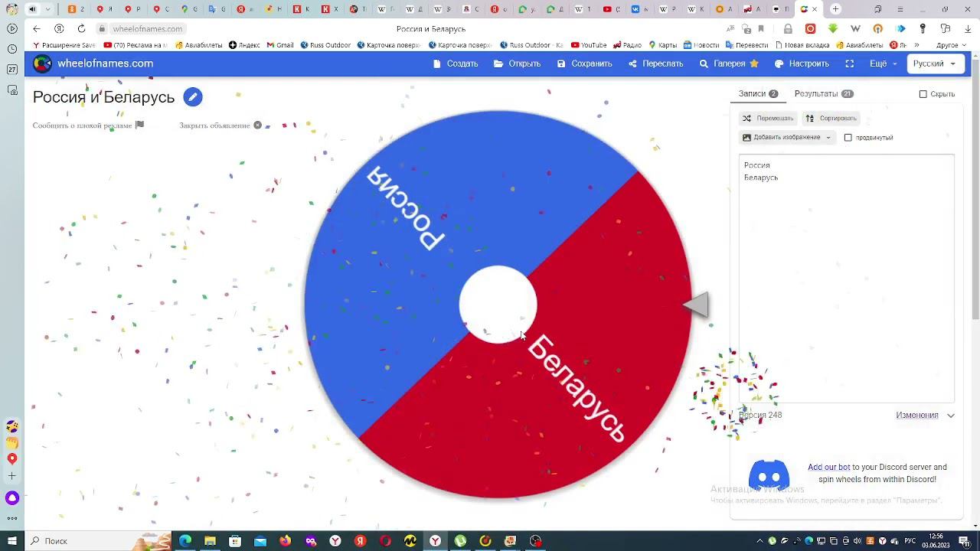The image size is (980, 551).
Task: Click the Windows Start button
Action: 11,541
